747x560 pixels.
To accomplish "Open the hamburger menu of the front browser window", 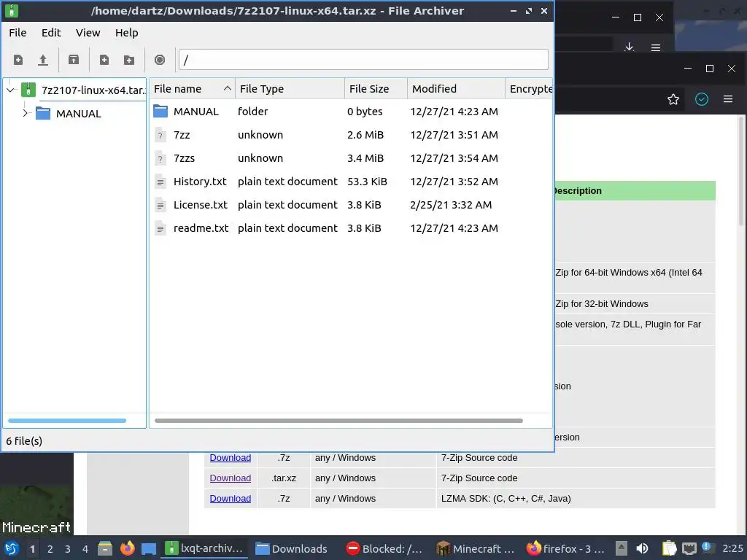I will click(x=728, y=99).
